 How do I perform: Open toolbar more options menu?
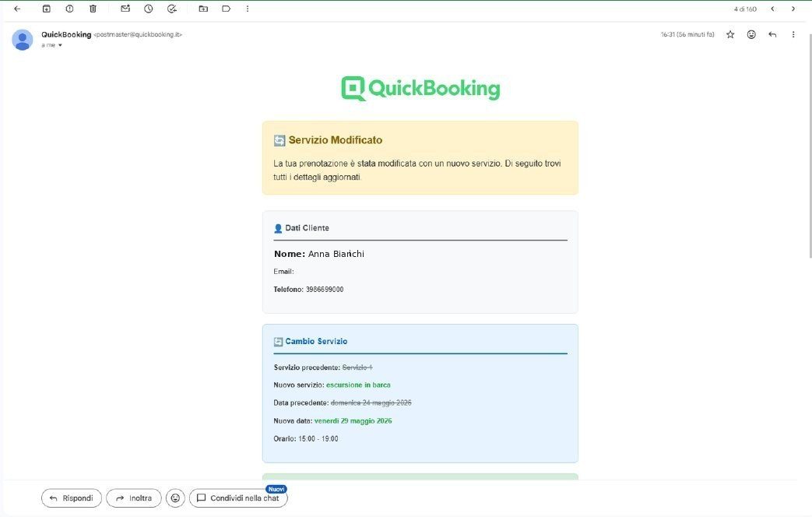pyautogui.click(x=248, y=9)
